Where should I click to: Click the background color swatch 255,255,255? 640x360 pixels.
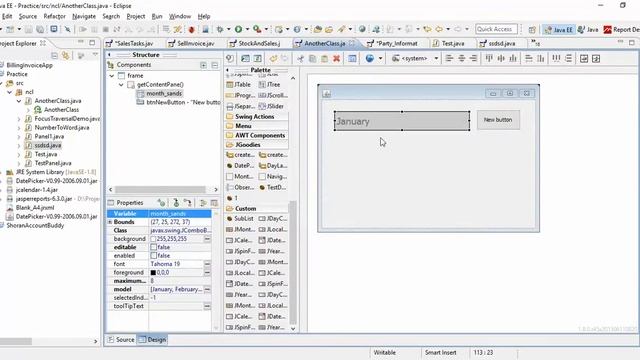tap(153, 239)
